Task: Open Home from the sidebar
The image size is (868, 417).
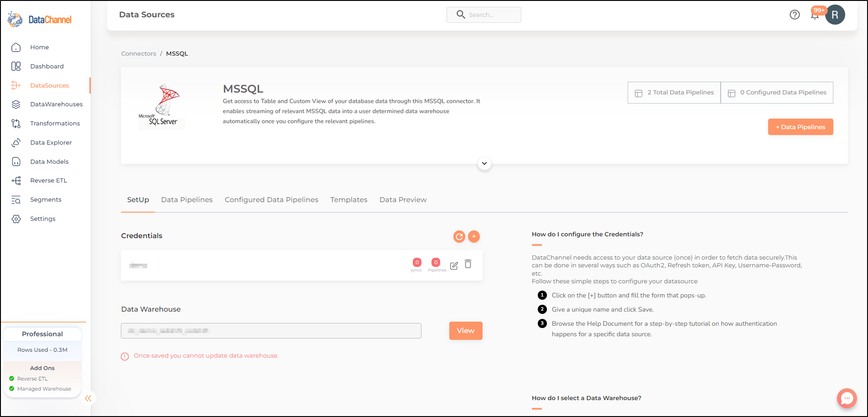Action: tap(40, 47)
